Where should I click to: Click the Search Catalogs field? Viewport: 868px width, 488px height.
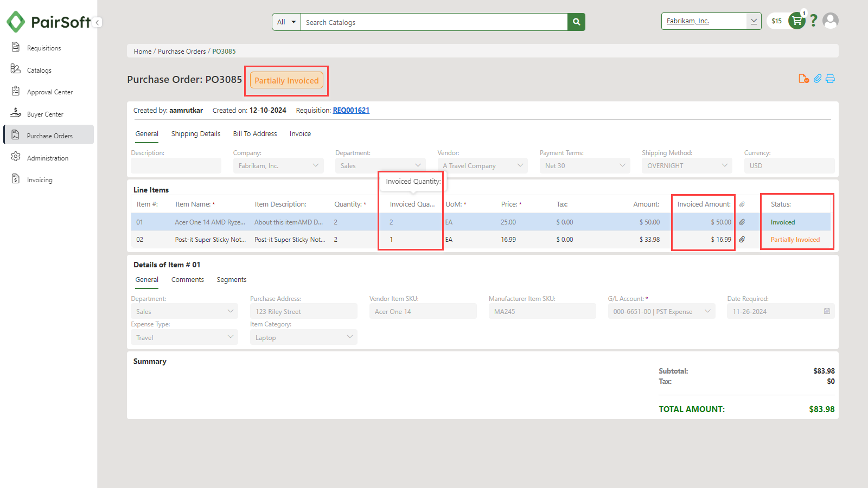point(434,22)
